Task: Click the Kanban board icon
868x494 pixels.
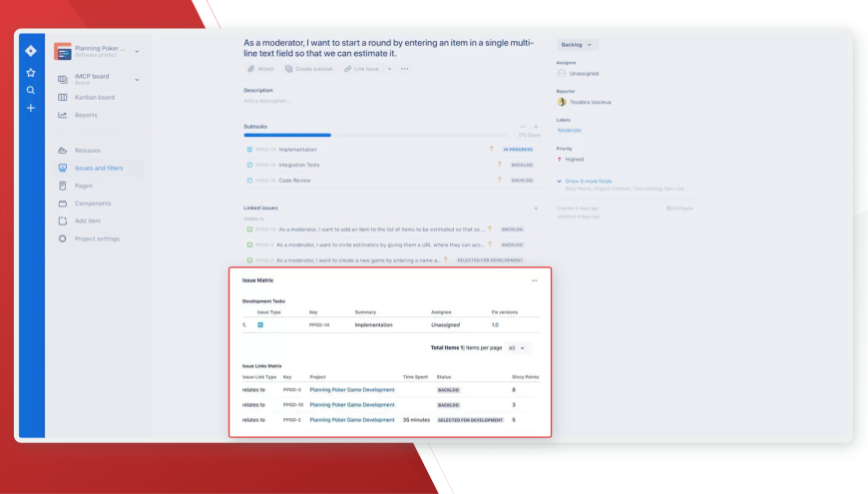Action: [63, 98]
